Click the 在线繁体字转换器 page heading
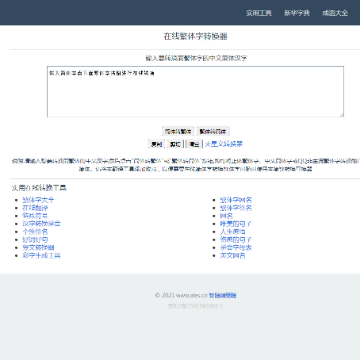This screenshot has height=360, width=360. (195, 36)
